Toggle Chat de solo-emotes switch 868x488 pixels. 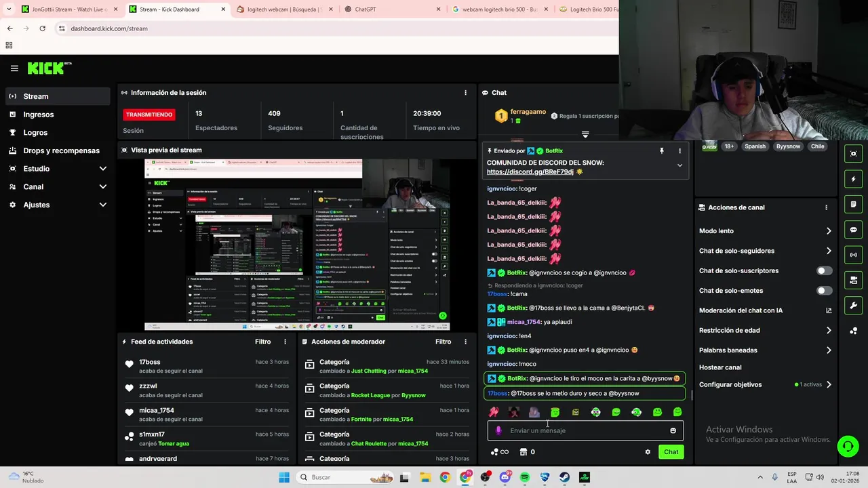(824, 291)
